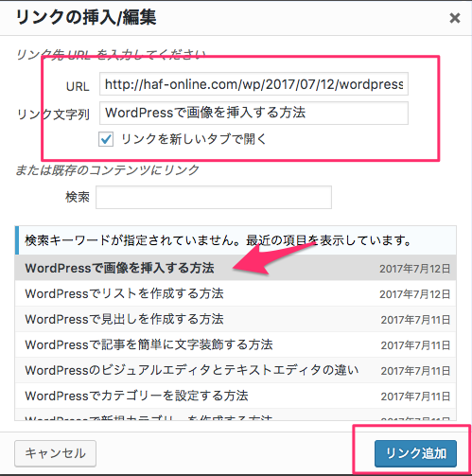Close the link insert/edit dialog
472x476 pixels.
[455, 18]
